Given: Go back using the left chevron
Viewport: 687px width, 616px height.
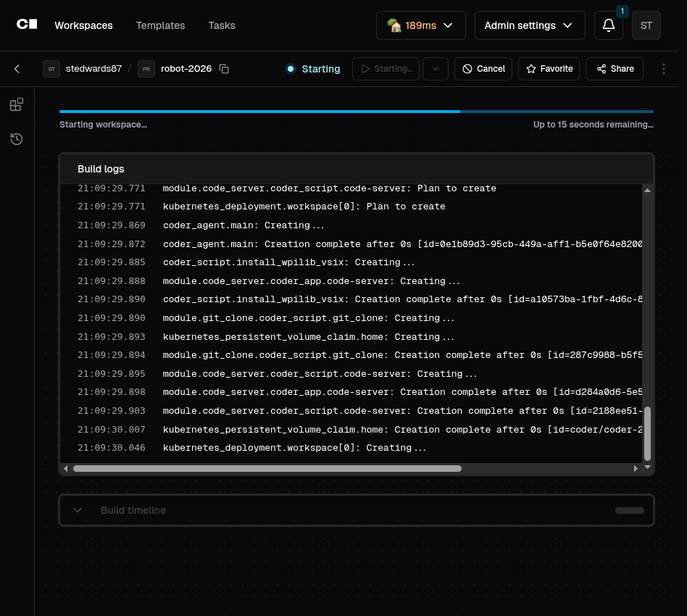Looking at the screenshot, I should tap(17, 69).
